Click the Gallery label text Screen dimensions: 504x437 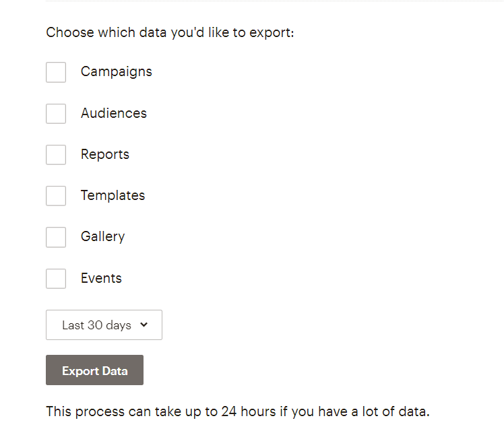pyautogui.click(x=103, y=237)
